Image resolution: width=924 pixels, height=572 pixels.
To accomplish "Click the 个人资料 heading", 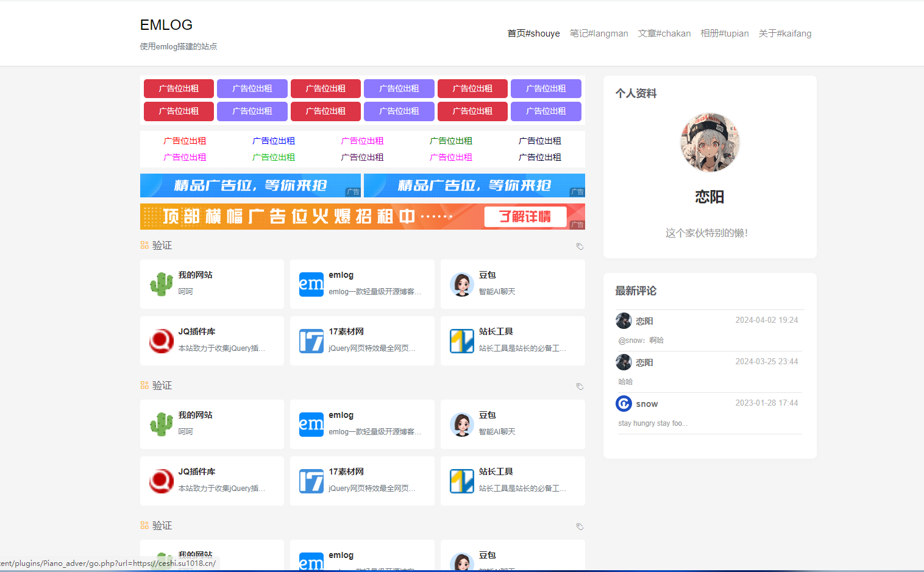I will (636, 93).
